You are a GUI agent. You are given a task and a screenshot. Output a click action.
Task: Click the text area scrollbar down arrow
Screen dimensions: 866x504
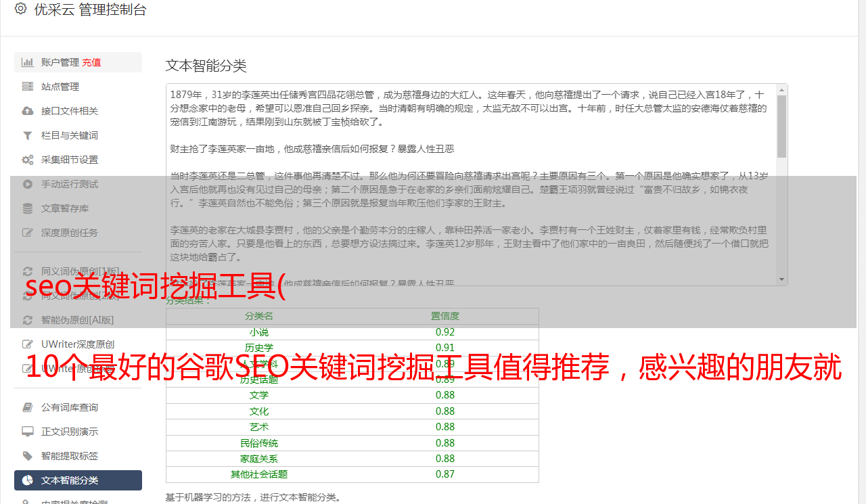pyautogui.click(x=782, y=279)
